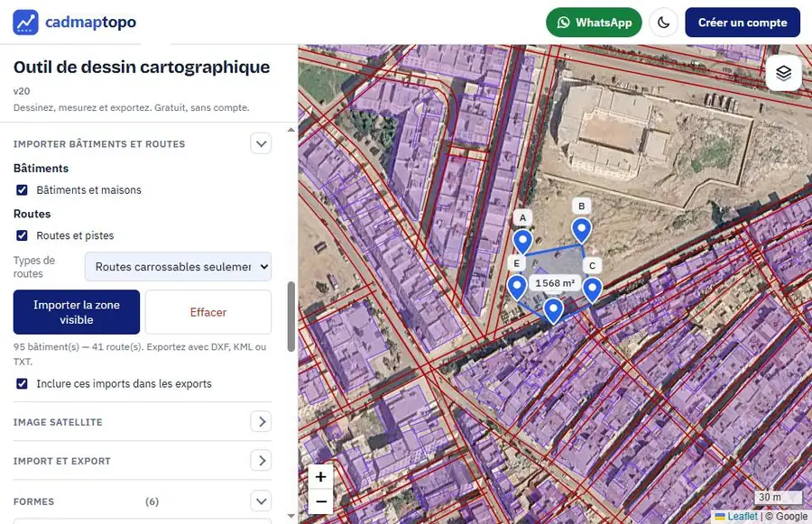Click the FORMES section title

[33, 501]
